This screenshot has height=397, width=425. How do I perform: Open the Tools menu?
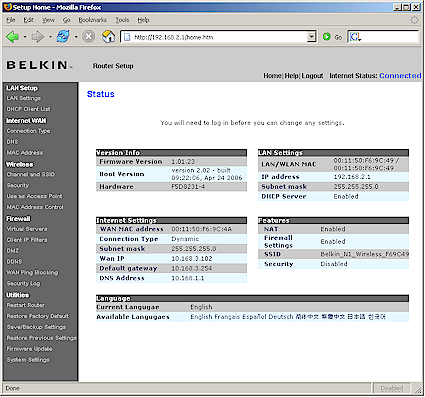point(122,20)
